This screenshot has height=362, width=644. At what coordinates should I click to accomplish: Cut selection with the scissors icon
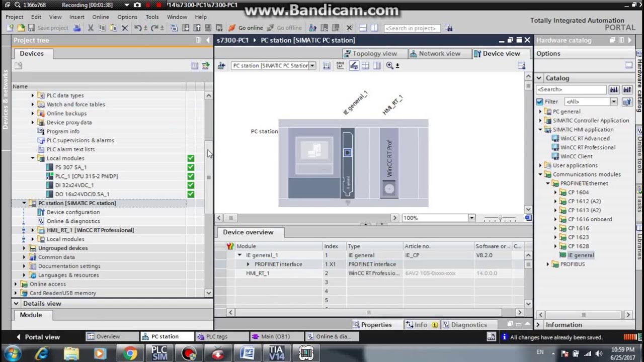(91, 28)
